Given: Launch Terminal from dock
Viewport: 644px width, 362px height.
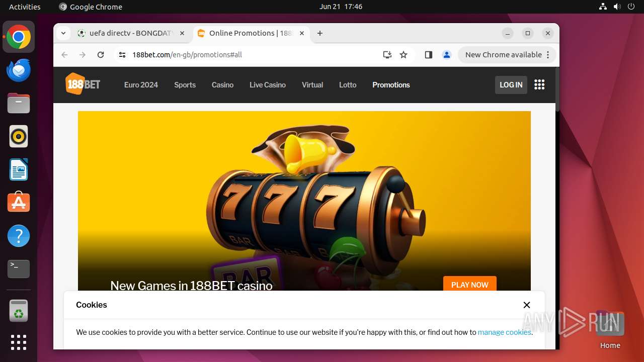Looking at the screenshot, I should click(19, 269).
